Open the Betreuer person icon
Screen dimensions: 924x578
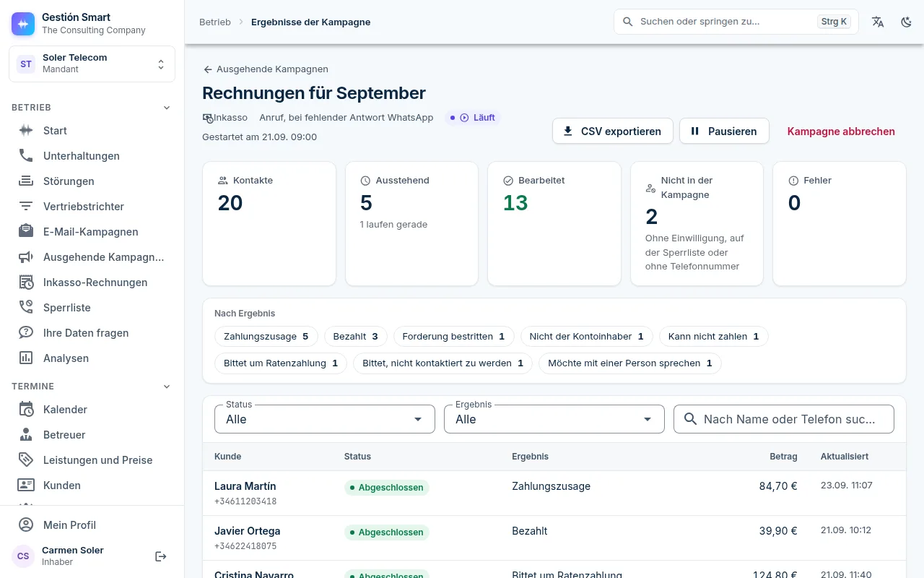[26, 435]
